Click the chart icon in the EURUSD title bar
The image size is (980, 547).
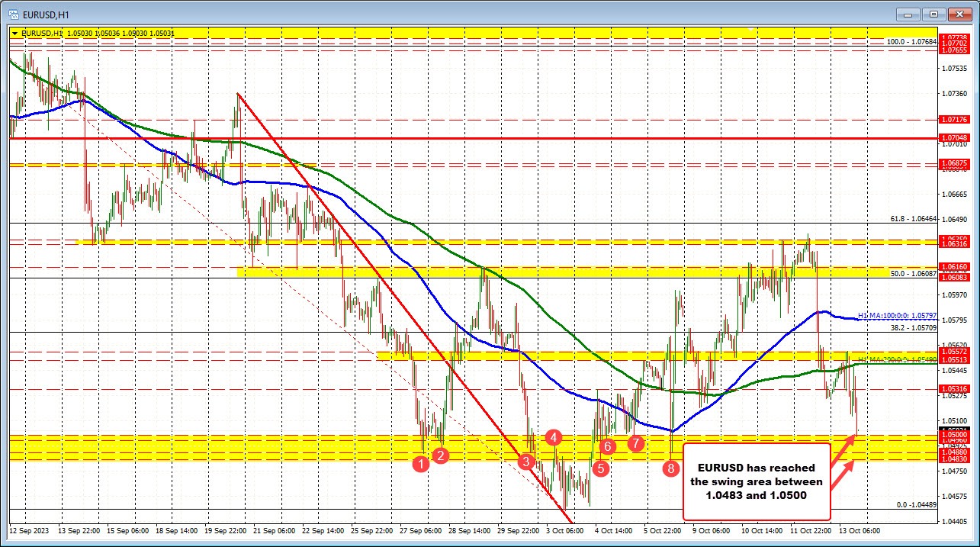click(x=15, y=13)
